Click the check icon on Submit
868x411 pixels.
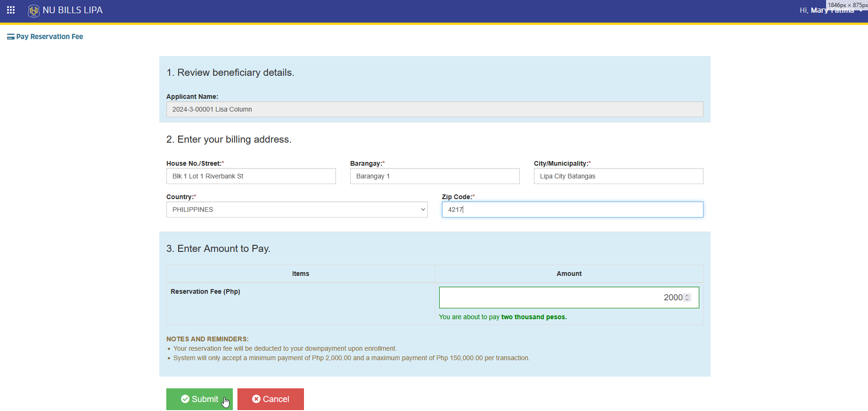click(x=185, y=399)
